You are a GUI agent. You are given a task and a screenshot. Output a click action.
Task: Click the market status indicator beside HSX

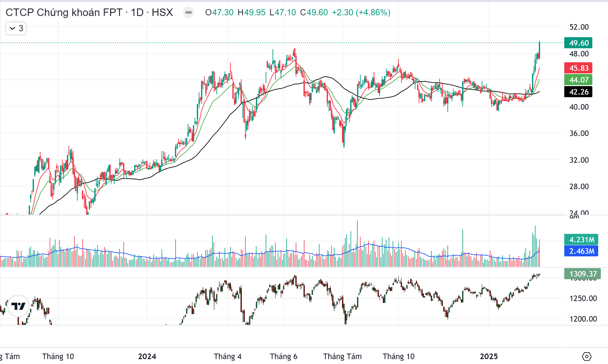click(188, 12)
